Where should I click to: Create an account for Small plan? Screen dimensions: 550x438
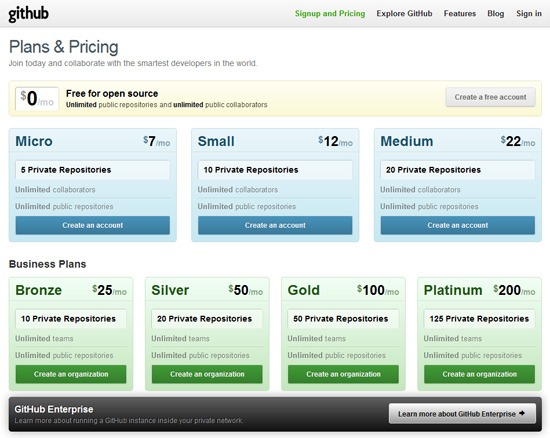coord(275,225)
